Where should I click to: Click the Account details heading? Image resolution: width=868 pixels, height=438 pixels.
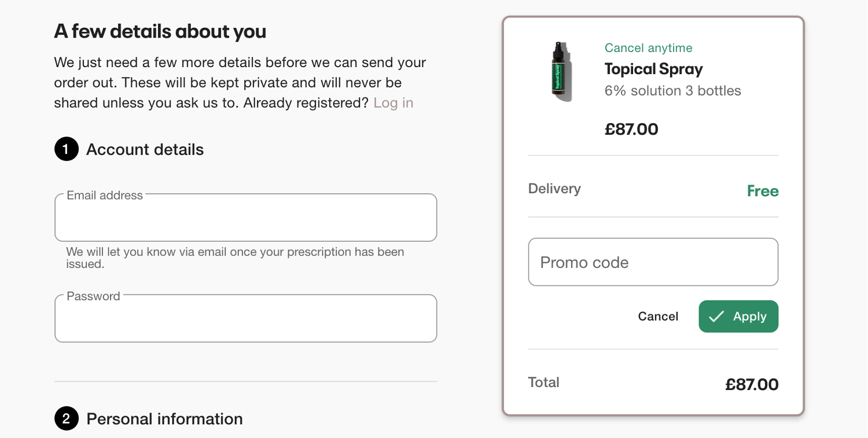(x=145, y=149)
